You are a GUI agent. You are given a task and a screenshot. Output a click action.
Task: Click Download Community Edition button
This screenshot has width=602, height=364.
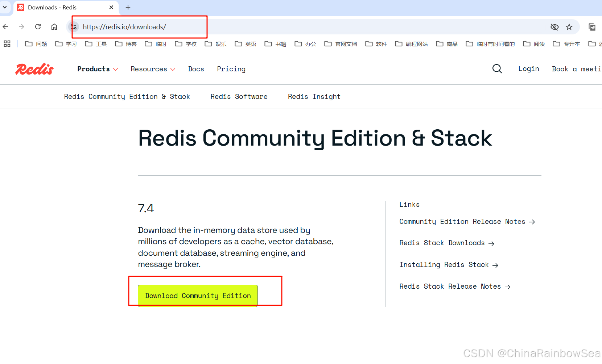[x=198, y=296]
